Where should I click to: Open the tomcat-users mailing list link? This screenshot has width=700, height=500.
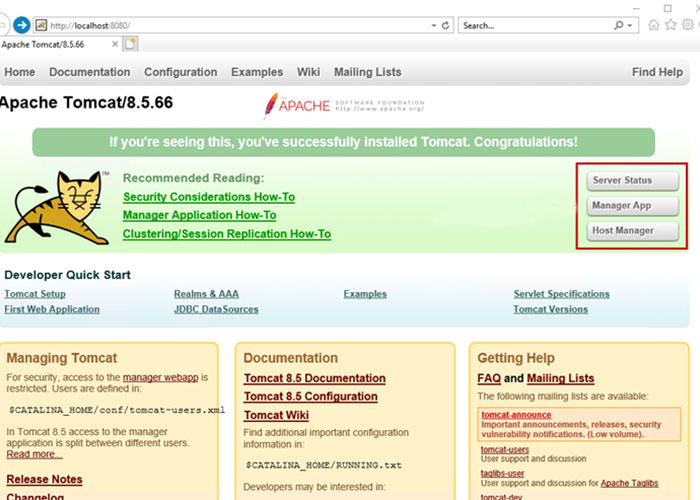[x=505, y=450]
